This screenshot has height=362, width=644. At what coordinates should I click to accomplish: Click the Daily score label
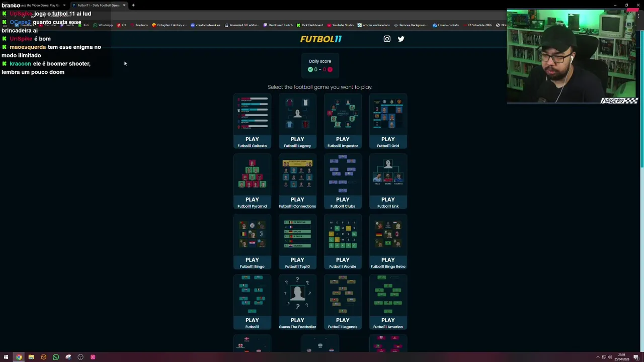tap(320, 61)
